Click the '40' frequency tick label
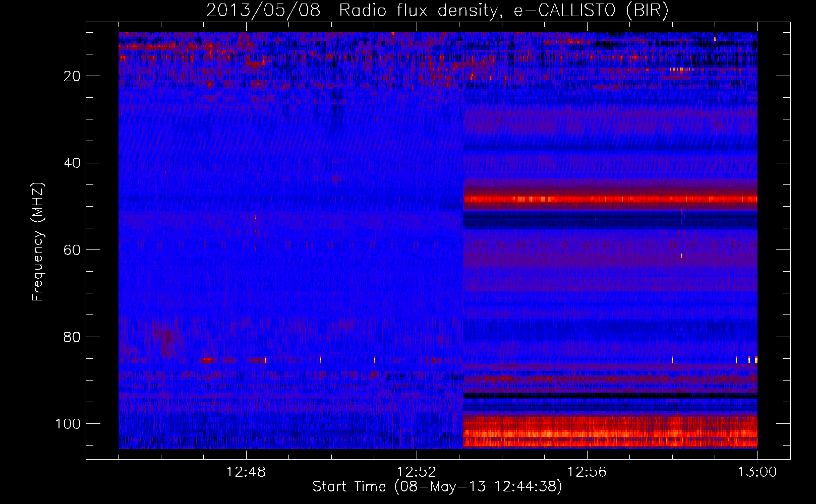This screenshot has height=504, width=816. (x=72, y=163)
